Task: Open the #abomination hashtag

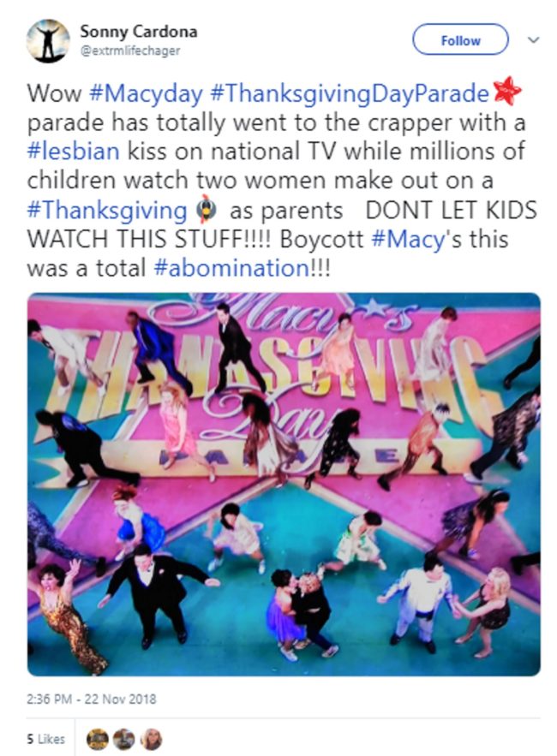Action: click(231, 268)
